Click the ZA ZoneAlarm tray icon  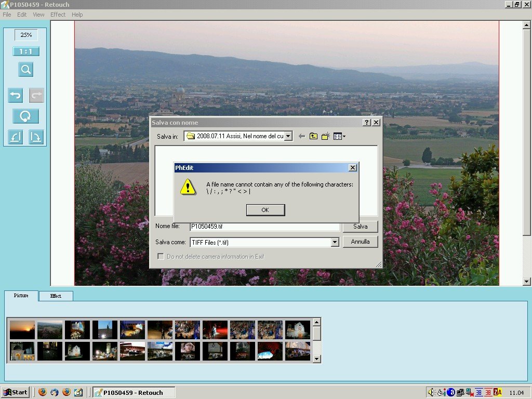[497, 393]
